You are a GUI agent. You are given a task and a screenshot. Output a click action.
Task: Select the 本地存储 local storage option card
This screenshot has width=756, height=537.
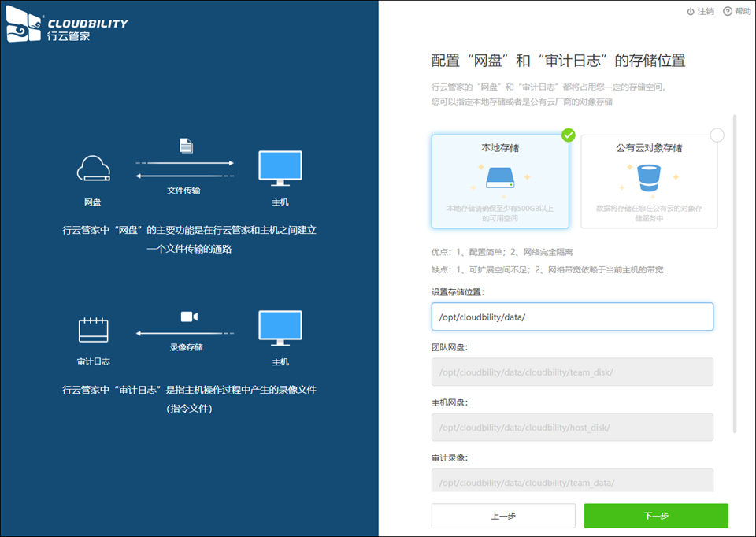(500, 182)
